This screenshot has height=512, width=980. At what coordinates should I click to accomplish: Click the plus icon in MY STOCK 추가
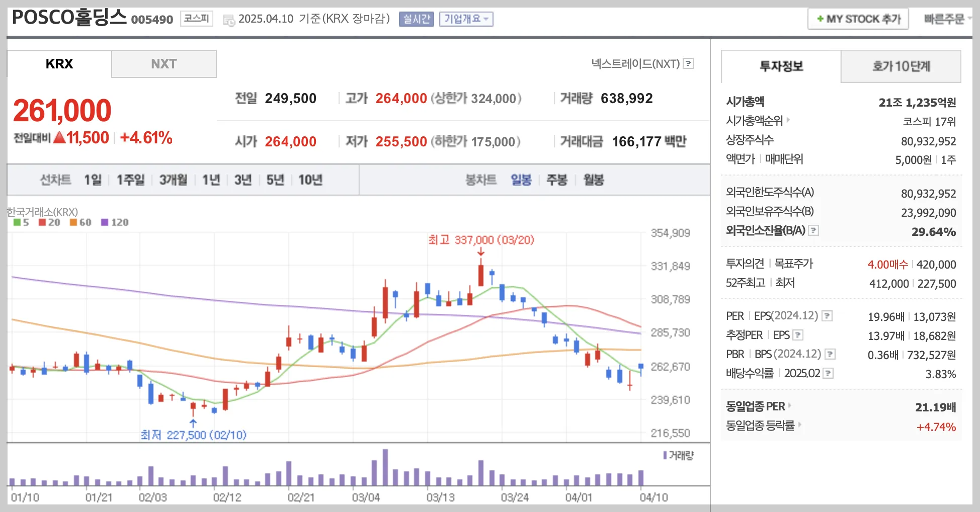pyautogui.click(x=820, y=19)
